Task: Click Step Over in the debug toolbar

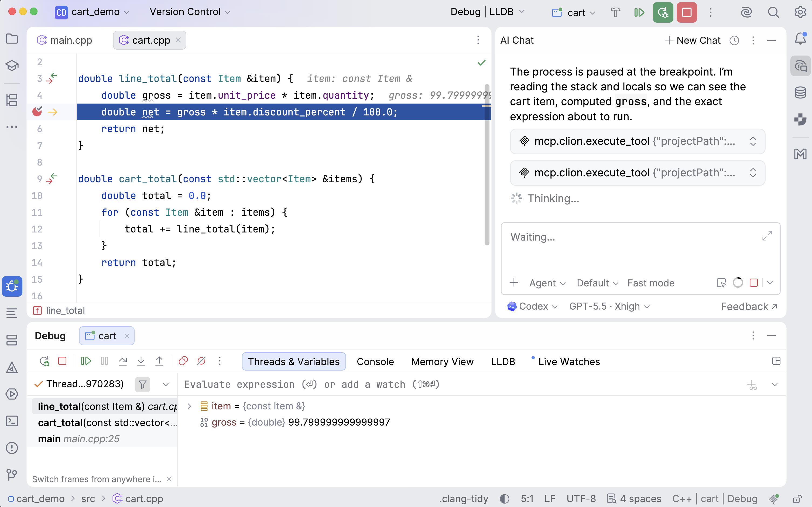Action: (x=123, y=361)
